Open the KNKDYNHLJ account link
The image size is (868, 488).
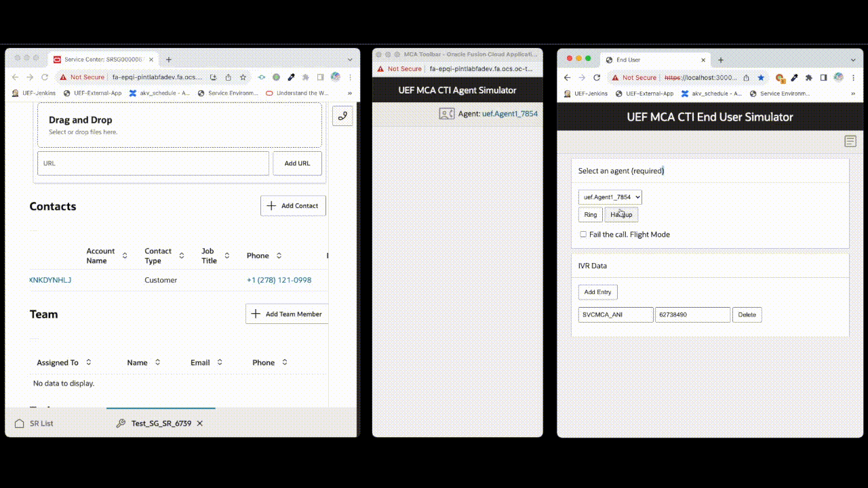point(50,280)
